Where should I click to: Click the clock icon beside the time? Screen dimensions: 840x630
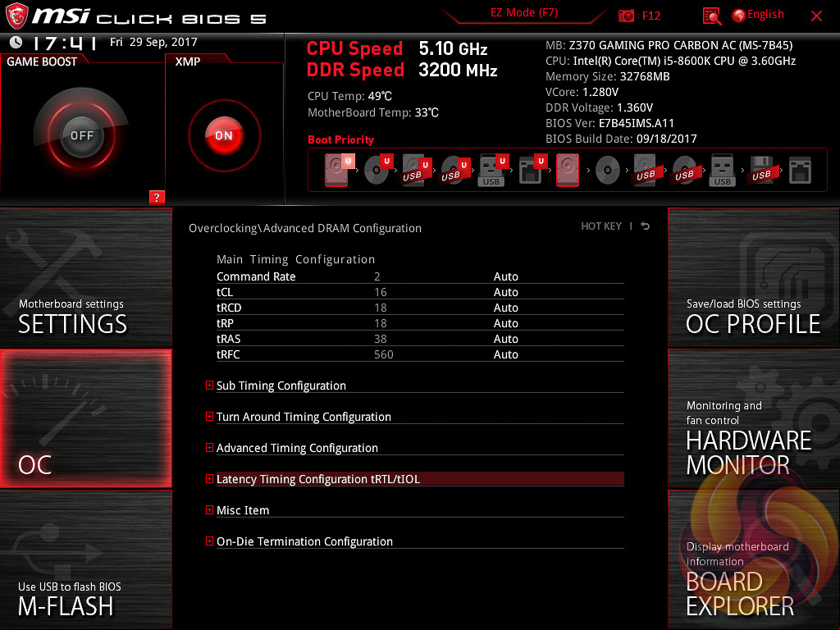16,42
